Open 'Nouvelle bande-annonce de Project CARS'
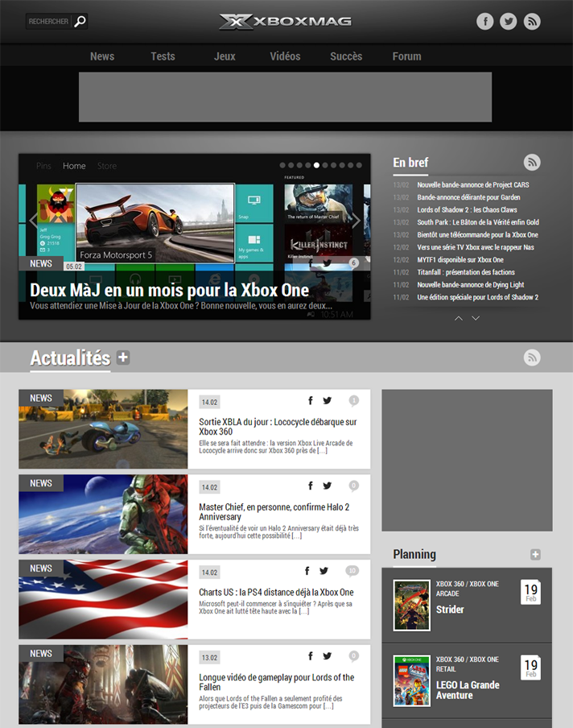Image resolution: width=573 pixels, height=728 pixels. coord(472,184)
